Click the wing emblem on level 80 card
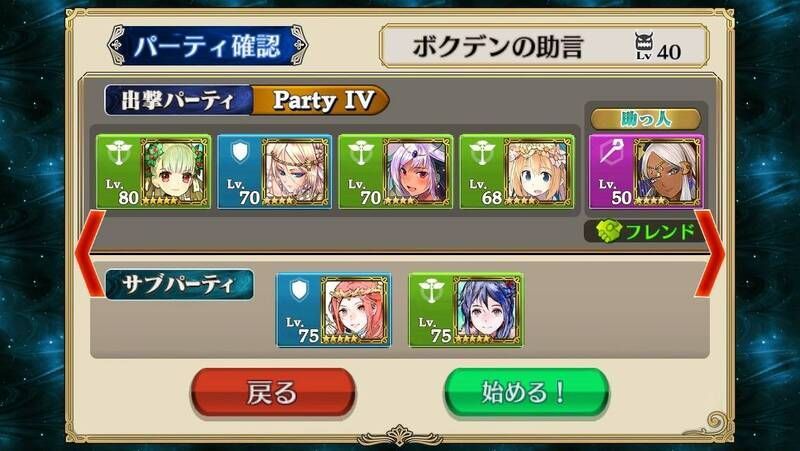This screenshot has width=800, height=451. (x=119, y=153)
